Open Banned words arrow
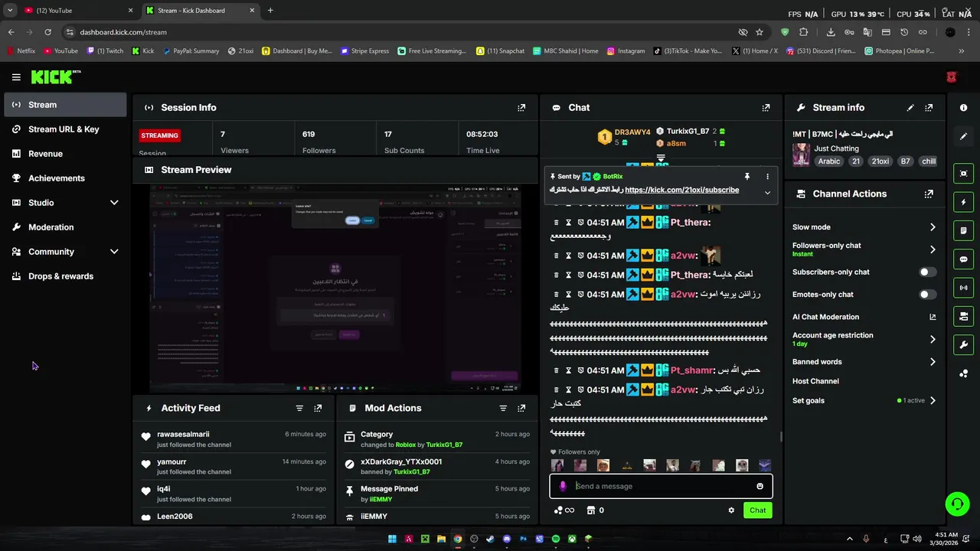 coord(933,362)
